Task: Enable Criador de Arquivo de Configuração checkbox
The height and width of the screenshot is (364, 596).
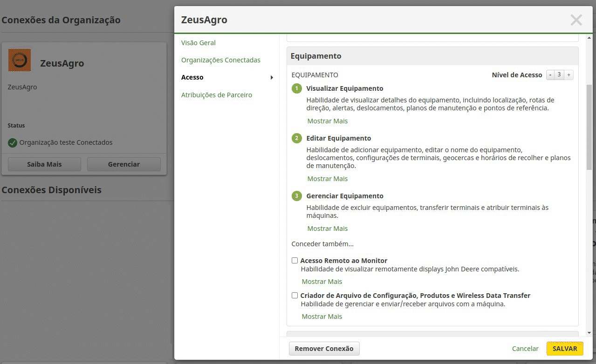Action: (295, 296)
